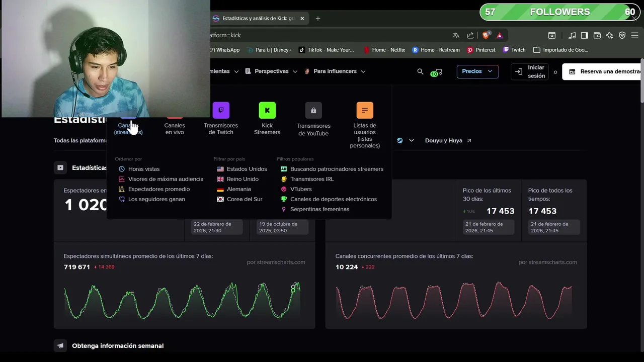This screenshot has width=644, height=362.
Task: Click the Pico de los últimos 30 días 17 453 value
Action: 500,211
